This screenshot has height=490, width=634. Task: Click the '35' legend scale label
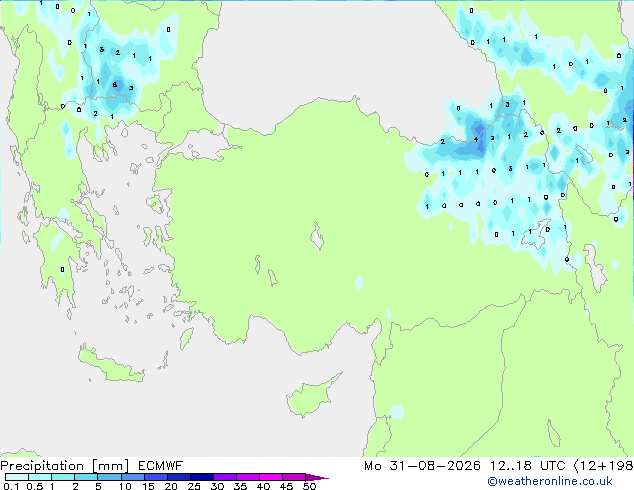pos(240,486)
